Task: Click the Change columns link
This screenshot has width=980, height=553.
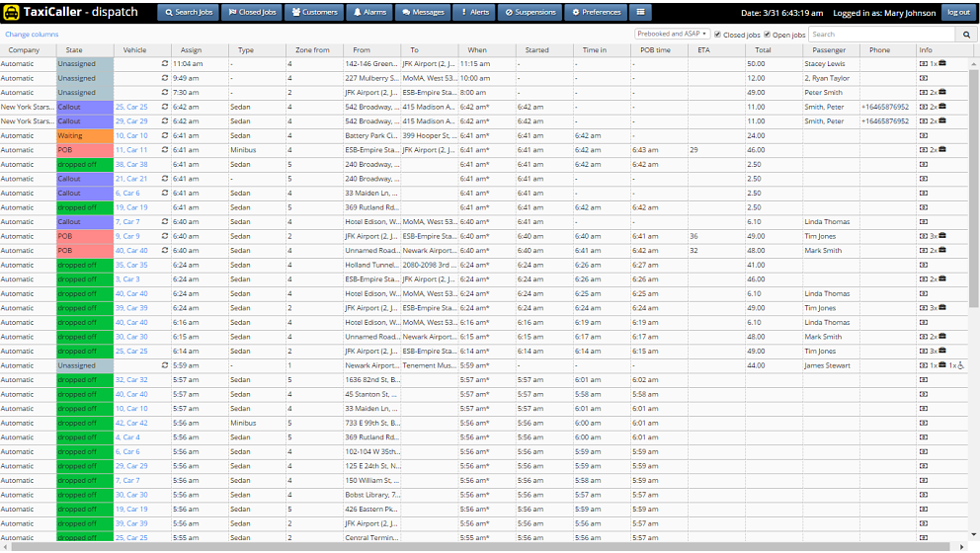Action: [x=32, y=35]
